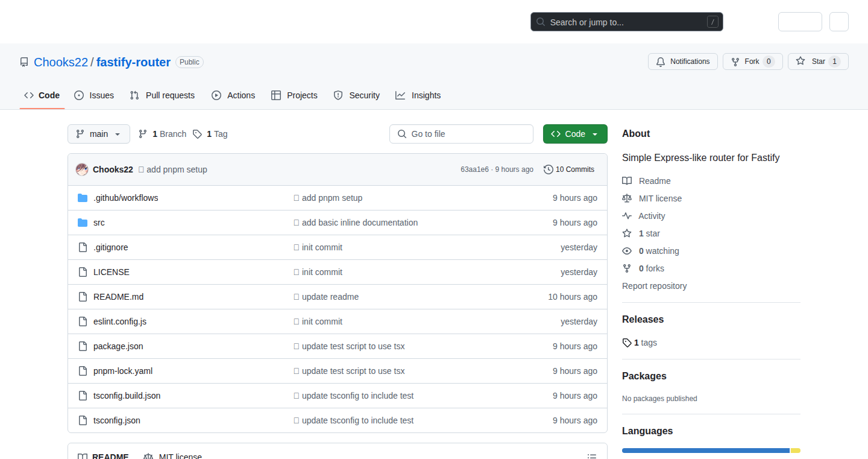Viewport: 868px width, 459px height.
Task: Click the Chooks22 author name in commit row
Action: pyautogui.click(x=113, y=169)
